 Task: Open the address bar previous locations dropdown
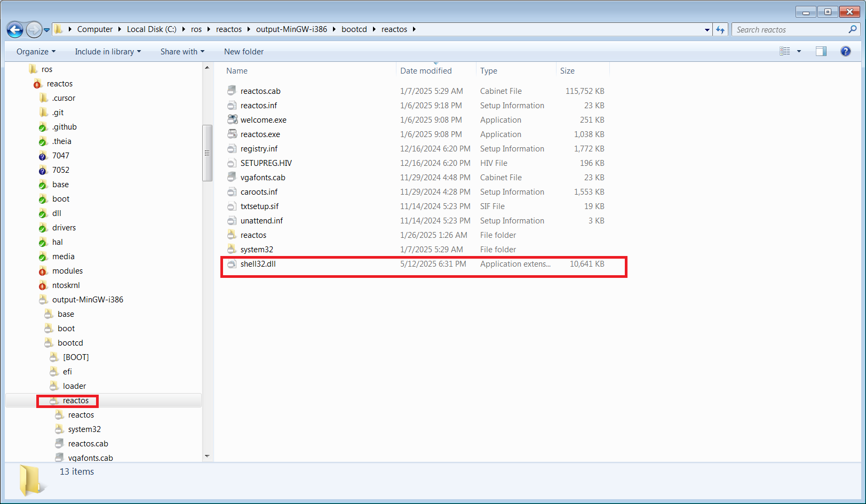point(707,30)
